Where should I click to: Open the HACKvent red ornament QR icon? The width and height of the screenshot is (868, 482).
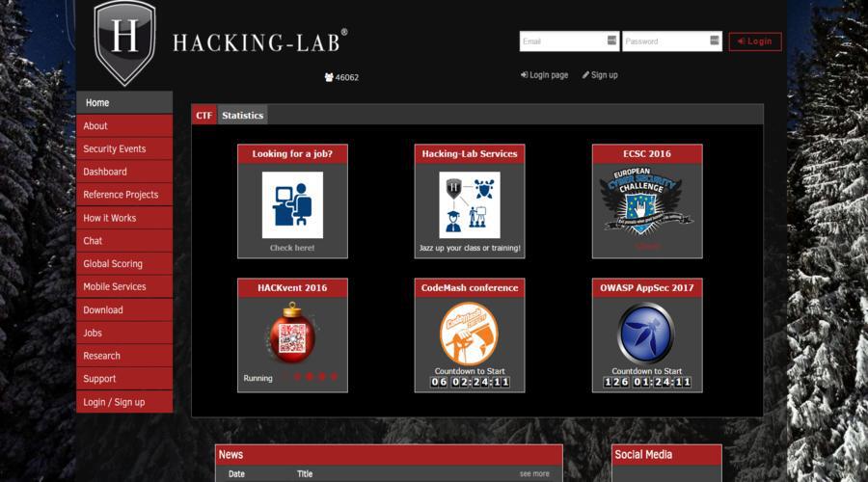(x=291, y=334)
